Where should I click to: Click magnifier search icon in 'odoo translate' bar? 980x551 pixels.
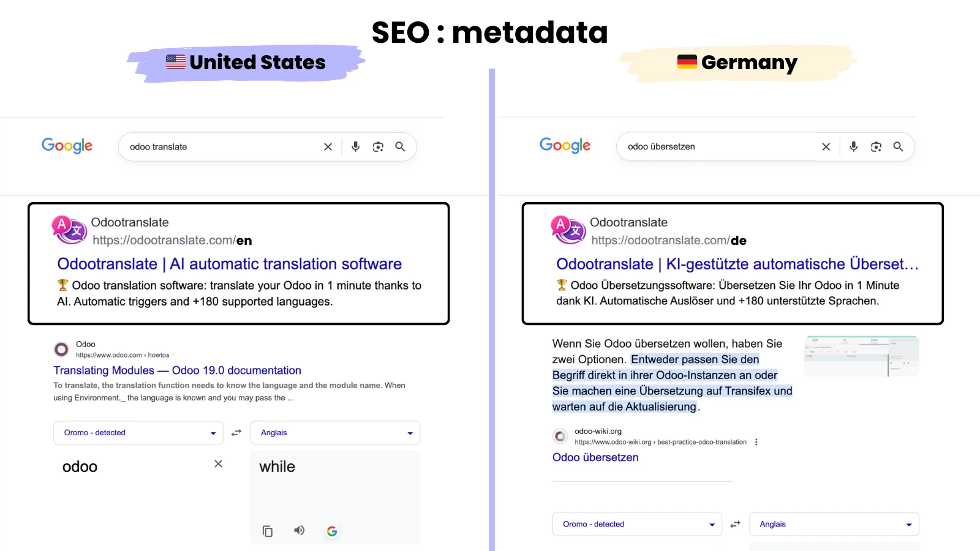400,147
